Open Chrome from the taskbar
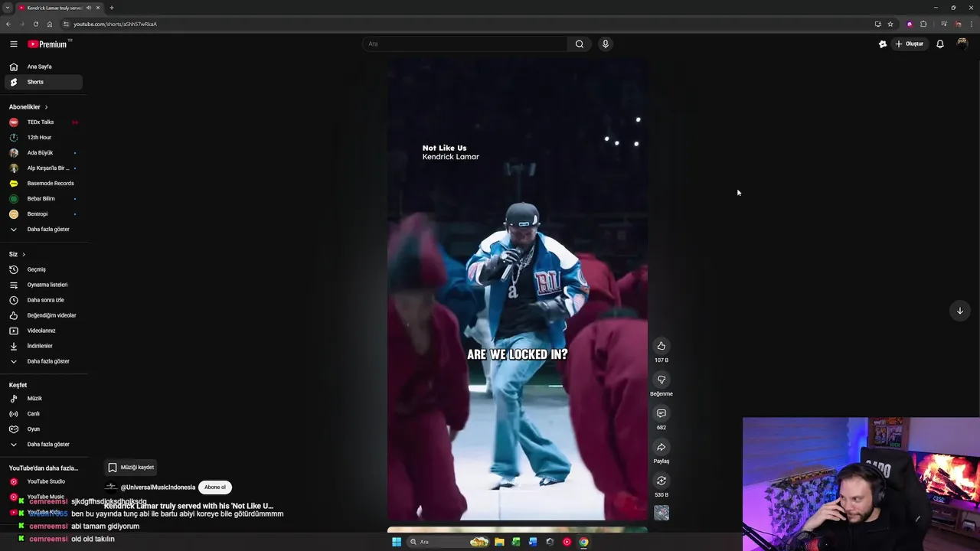 click(583, 542)
